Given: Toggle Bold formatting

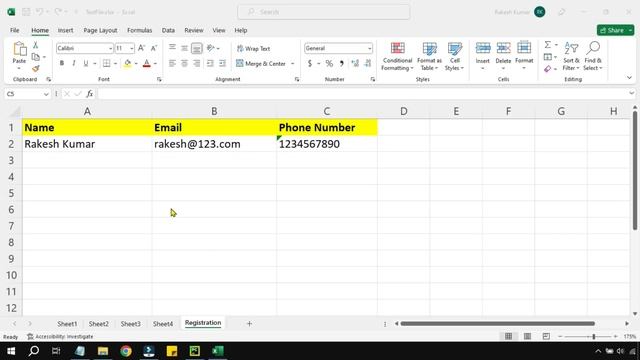Looking at the screenshot, I should point(62,63).
